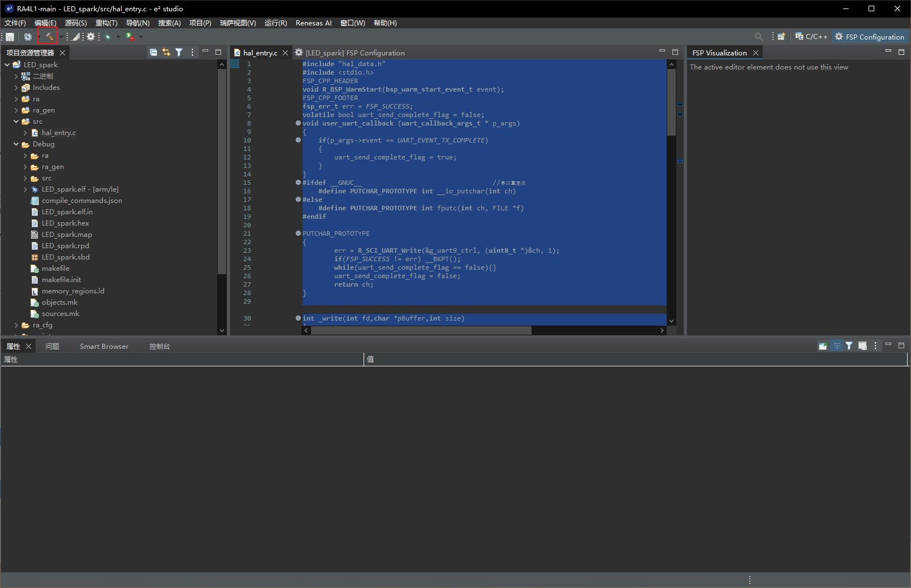Screen dimensions: 911x588
Task: Toggle Link with Editor in project explorer
Action: 166,52
